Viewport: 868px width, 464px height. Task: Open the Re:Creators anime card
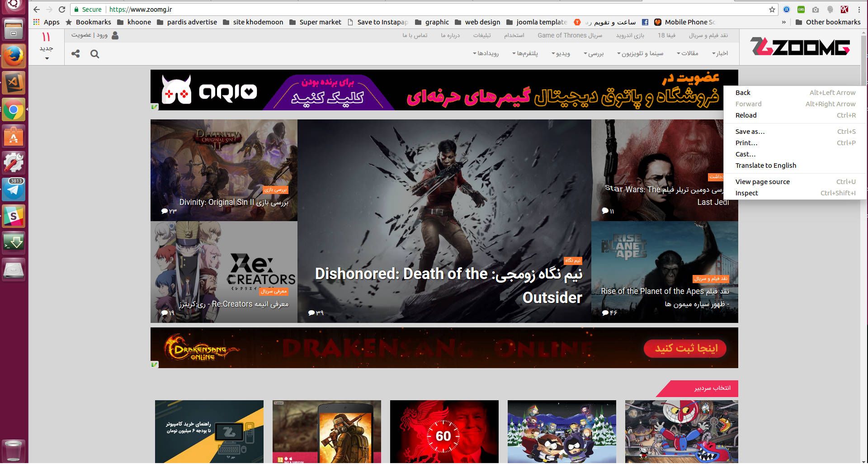224,272
